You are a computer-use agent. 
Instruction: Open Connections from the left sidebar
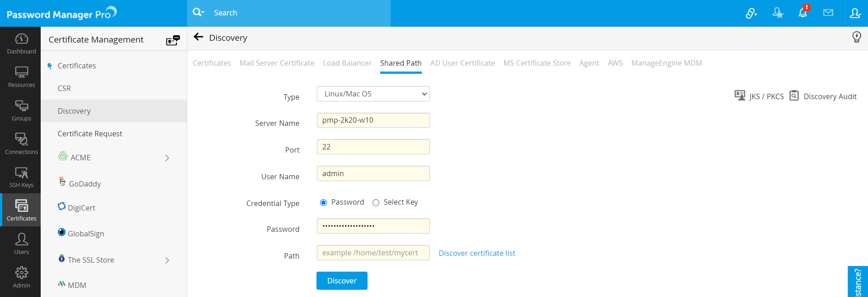(x=21, y=144)
